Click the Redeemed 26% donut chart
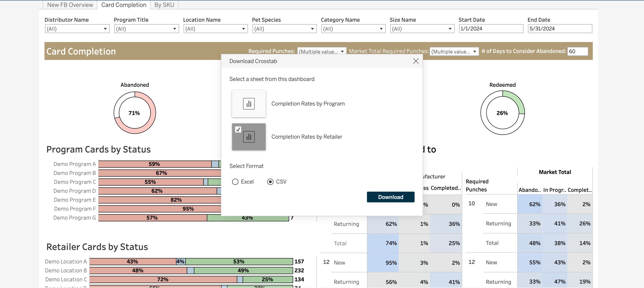The height and width of the screenshot is (288, 644). tap(502, 112)
